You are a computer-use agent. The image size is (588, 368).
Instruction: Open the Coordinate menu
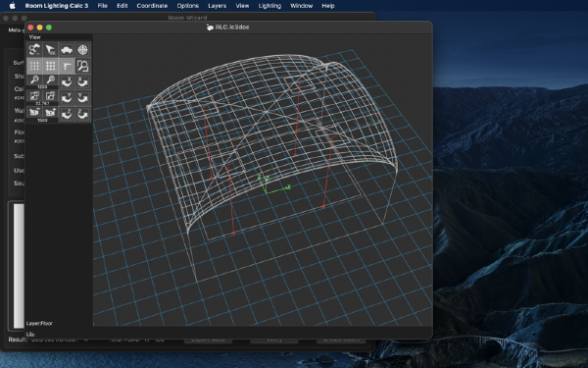152,6
